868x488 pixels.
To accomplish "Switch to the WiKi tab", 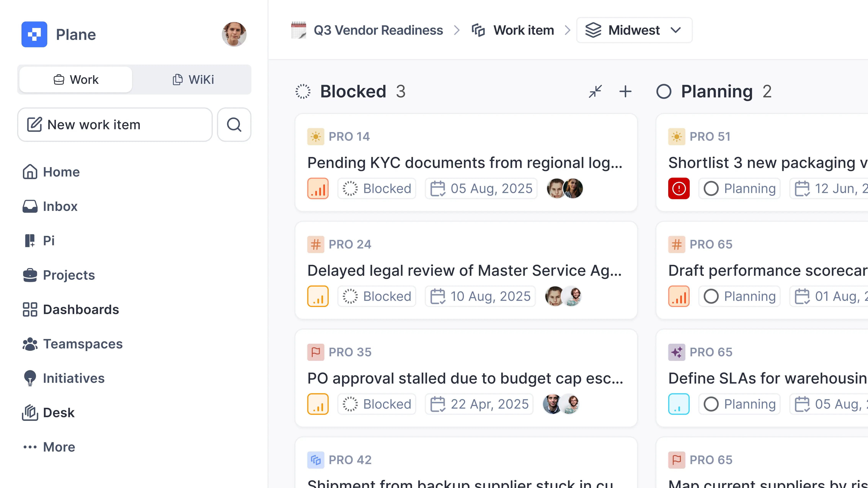I will click(x=193, y=80).
